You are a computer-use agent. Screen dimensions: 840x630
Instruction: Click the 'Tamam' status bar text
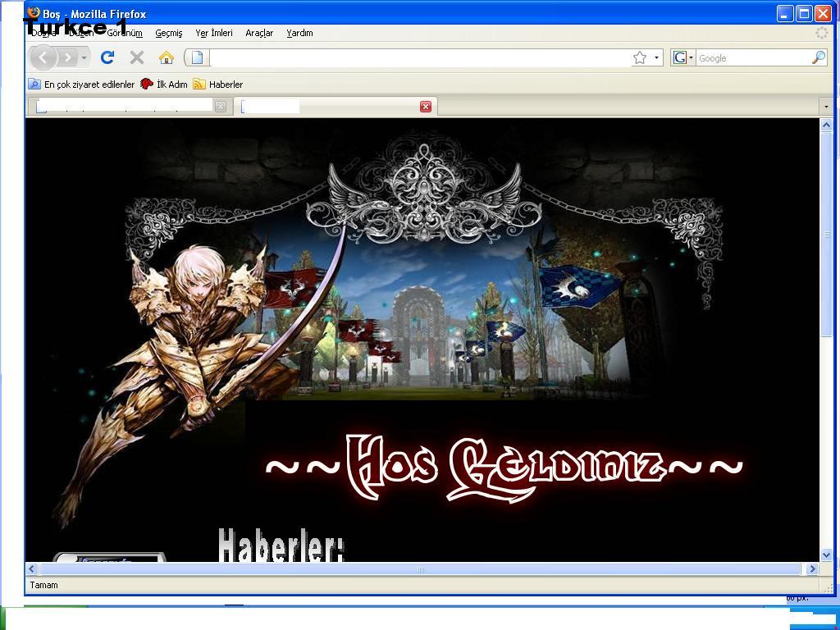pyautogui.click(x=44, y=585)
